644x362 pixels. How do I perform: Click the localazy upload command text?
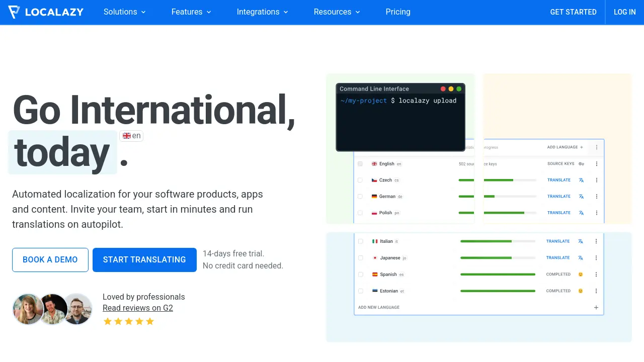click(x=428, y=101)
